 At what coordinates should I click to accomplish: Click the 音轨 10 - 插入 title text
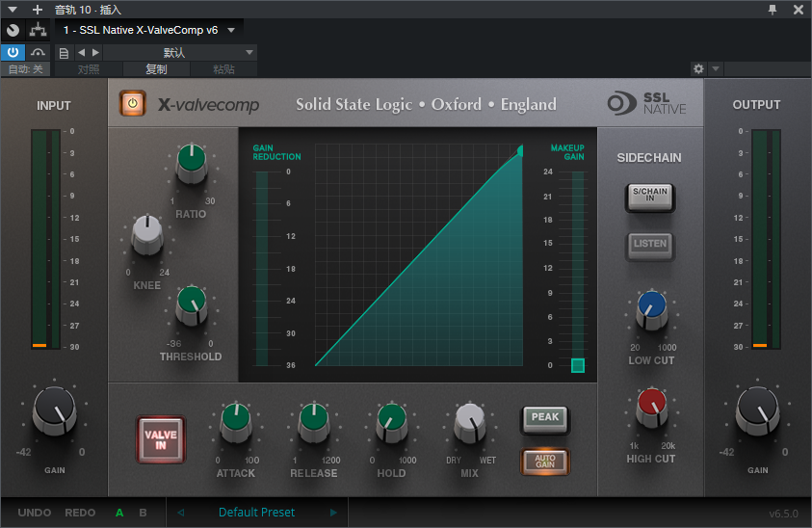point(88,10)
